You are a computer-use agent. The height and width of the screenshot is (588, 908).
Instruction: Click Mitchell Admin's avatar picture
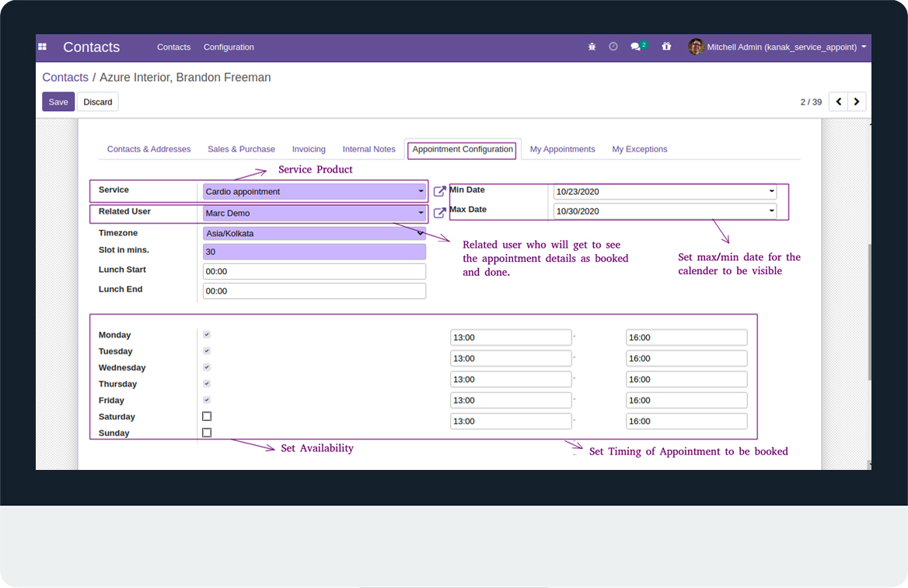(x=696, y=47)
